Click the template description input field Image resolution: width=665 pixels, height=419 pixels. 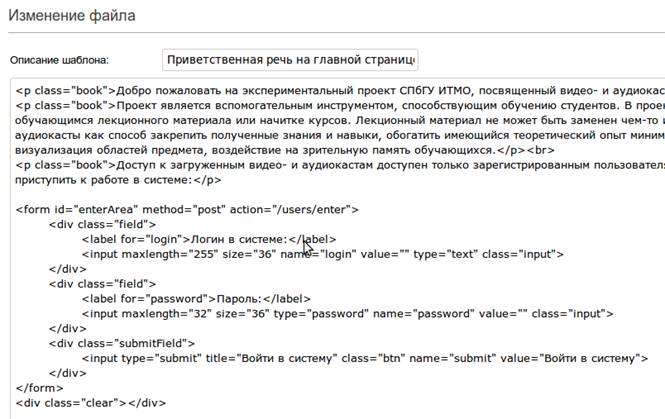tap(290, 58)
